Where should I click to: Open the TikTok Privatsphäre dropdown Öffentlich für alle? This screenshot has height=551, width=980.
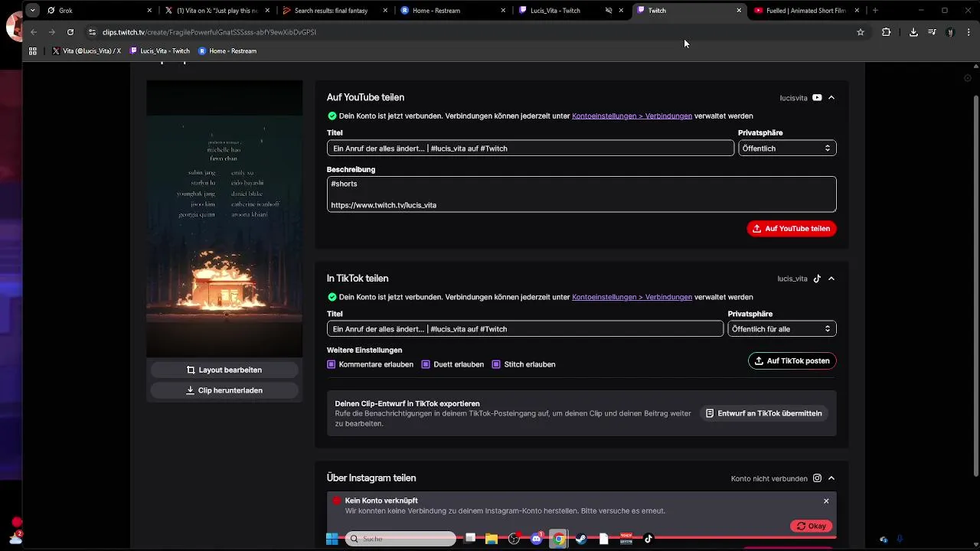coord(782,329)
